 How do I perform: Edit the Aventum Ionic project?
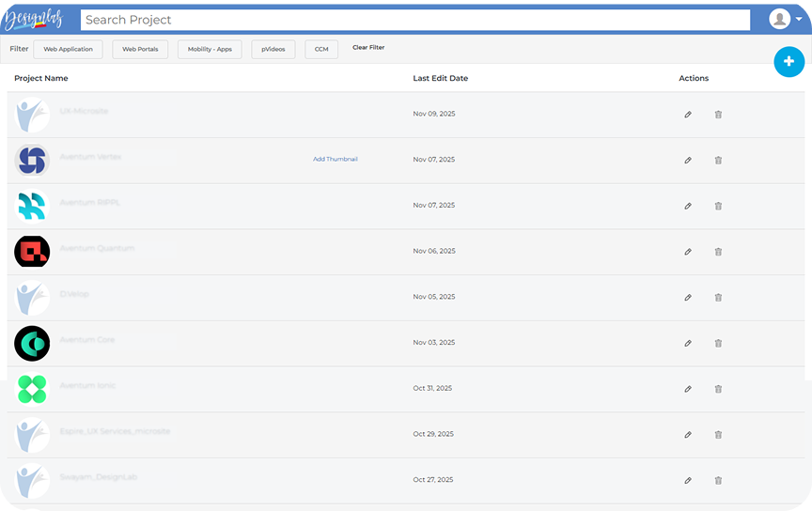click(688, 389)
